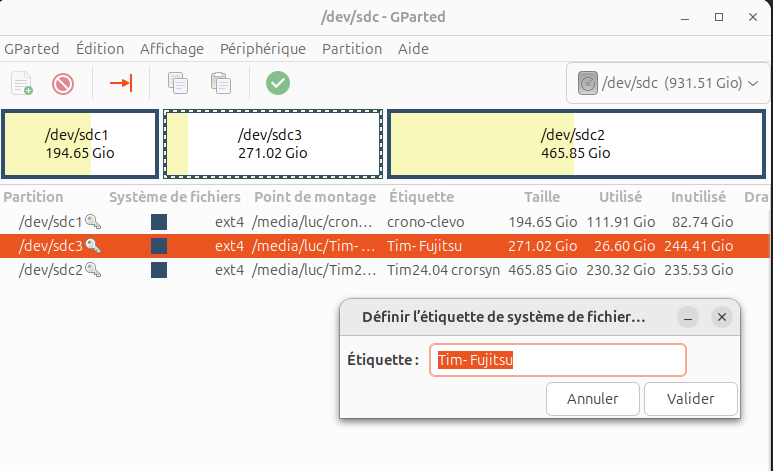
Task: Apply all operations with green checkmark
Action: coord(278,83)
